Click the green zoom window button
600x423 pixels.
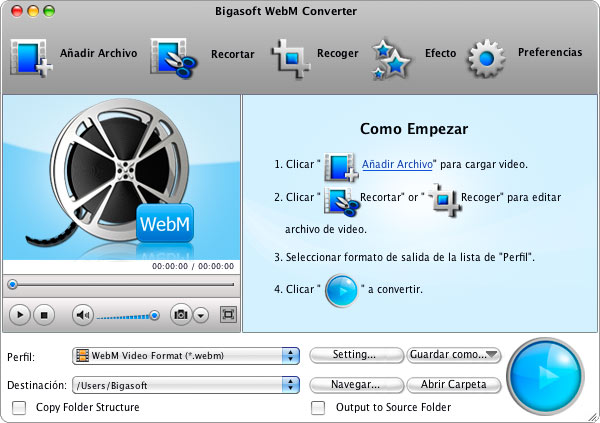click(x=49, y=11)
